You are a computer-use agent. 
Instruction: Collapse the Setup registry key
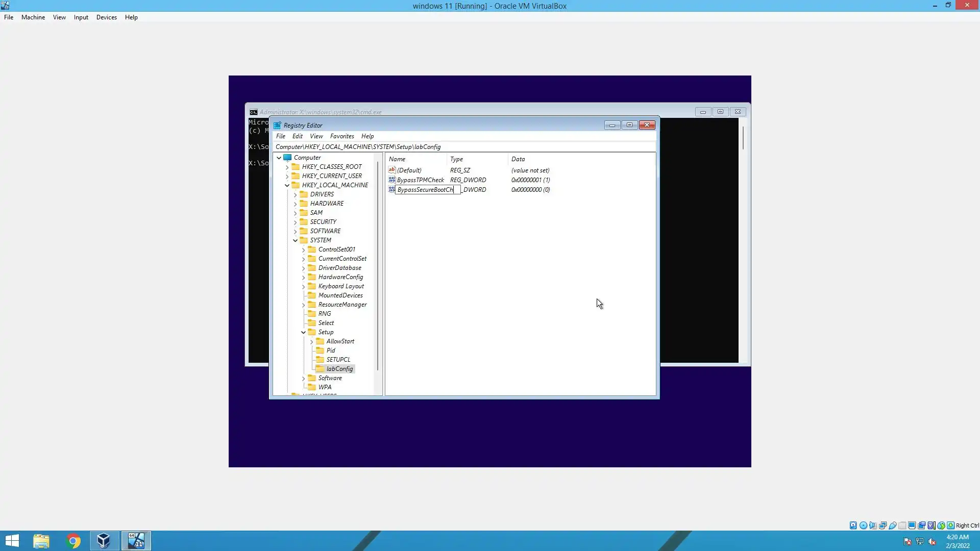[303, 332]
